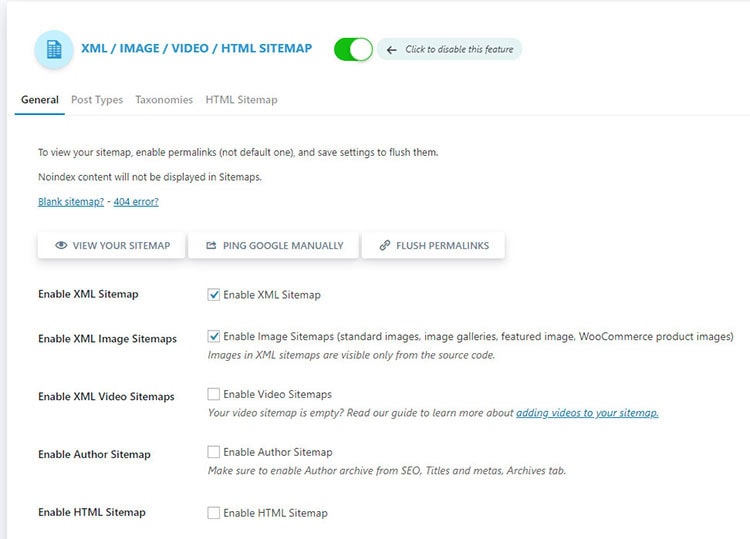Open the Taxonomies tab

coord(164,100)
